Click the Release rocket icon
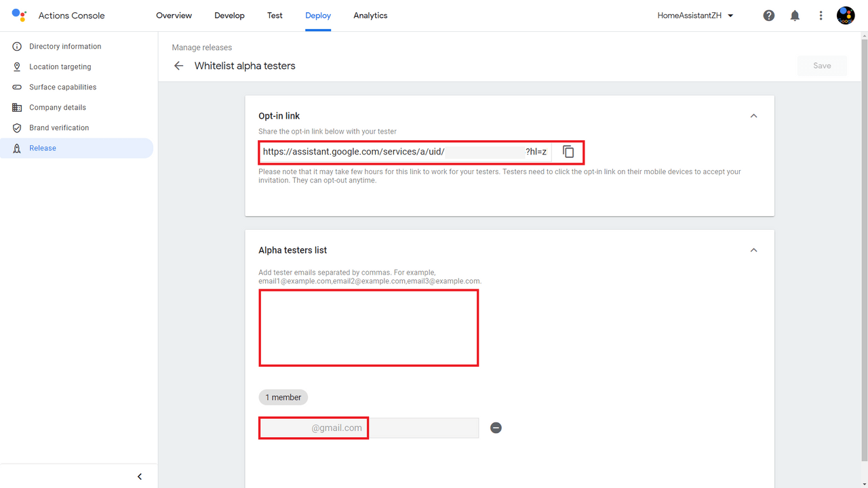The width and height of the screenshot is (868, 488). pos(17,148)
